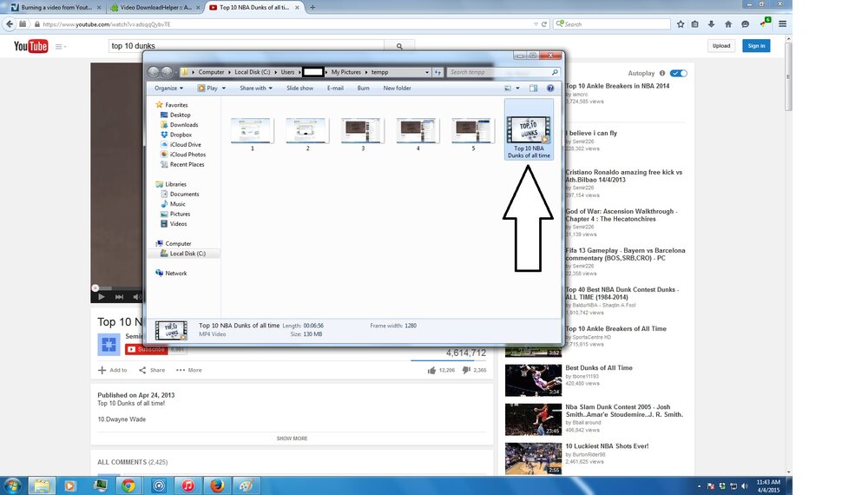The image size is (868, 495).
Task: Select the Top 10 NBA Dunks video file
Action: (x=529, y=129)
